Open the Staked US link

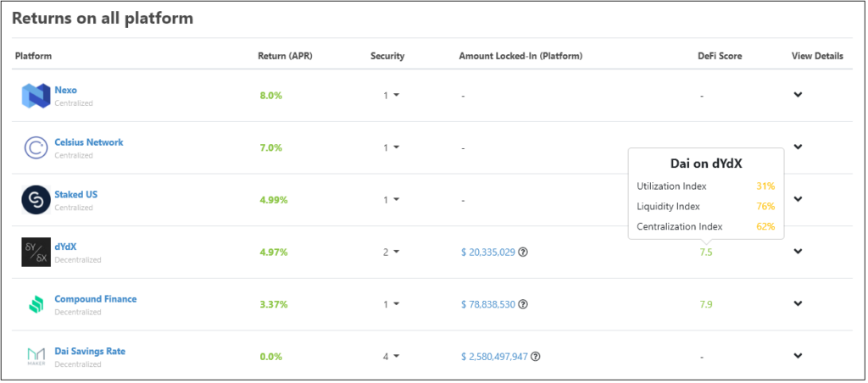(x=75, y=194)
